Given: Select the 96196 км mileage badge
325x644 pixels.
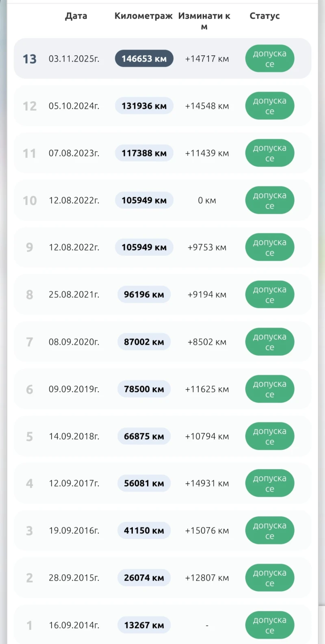Looking at the screenshot, I should [144, 295].
